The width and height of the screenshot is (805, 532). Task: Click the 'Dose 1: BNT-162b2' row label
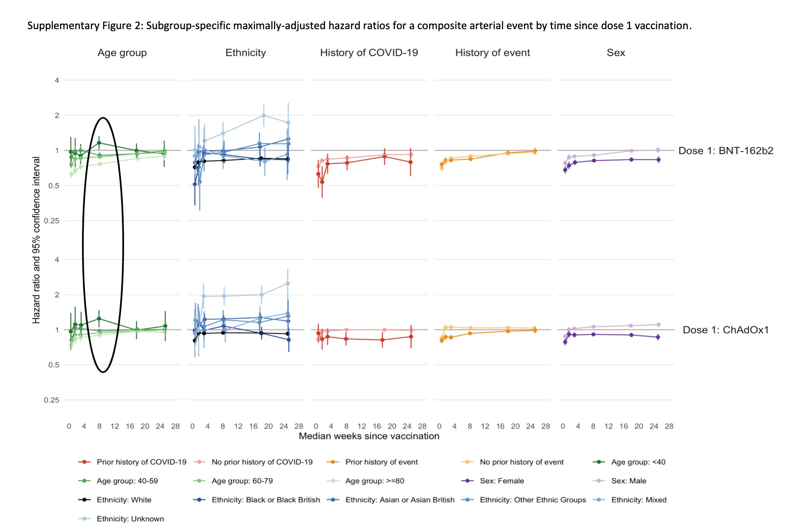point(725,151)
